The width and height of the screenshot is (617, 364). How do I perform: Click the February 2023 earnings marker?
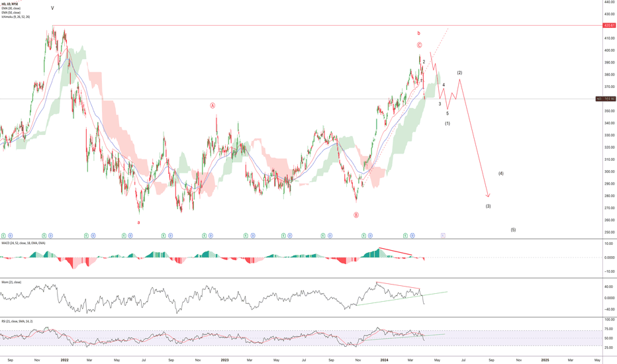(246, 236)
